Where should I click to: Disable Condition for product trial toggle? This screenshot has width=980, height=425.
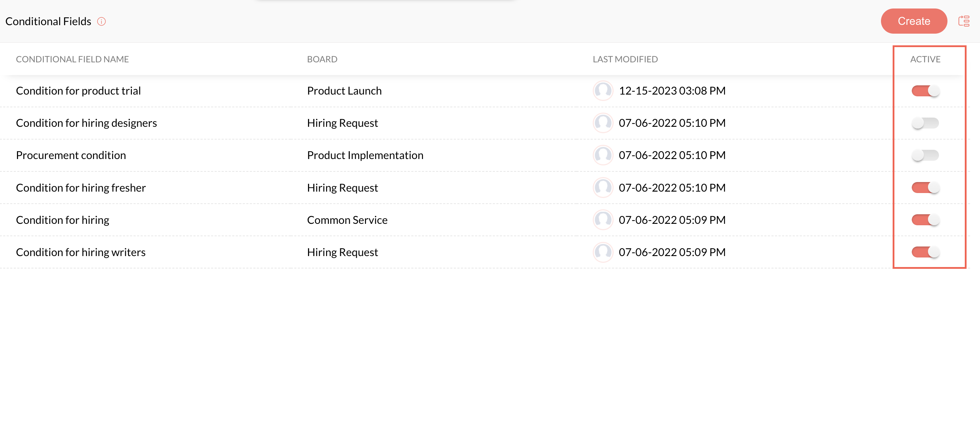[925, 91]
